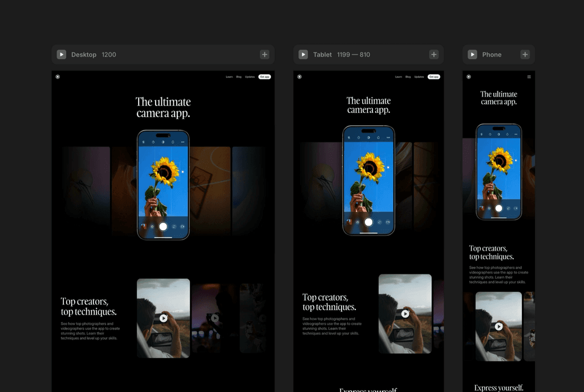Screen dimensions: 584x392
Task: Play the car video in the Tablet layout
Action: click(405, 314)
